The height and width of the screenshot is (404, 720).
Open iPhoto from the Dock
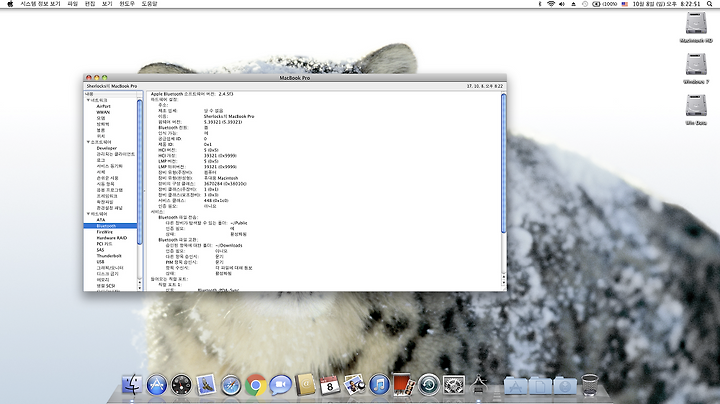point(354,385)
